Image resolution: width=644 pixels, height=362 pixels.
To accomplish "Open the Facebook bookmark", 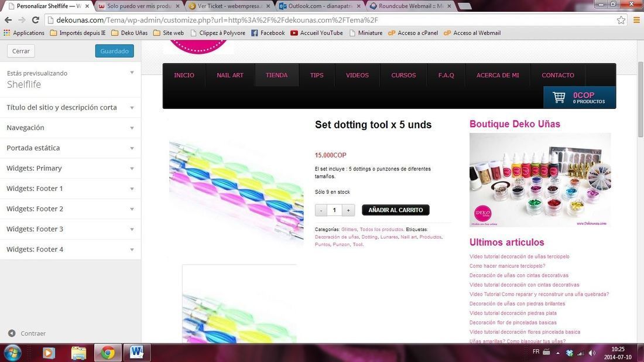I will click(268, 33).
